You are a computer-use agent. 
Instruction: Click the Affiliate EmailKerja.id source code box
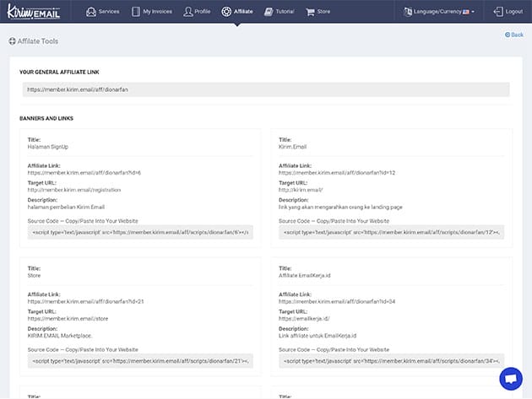point(391,361)
